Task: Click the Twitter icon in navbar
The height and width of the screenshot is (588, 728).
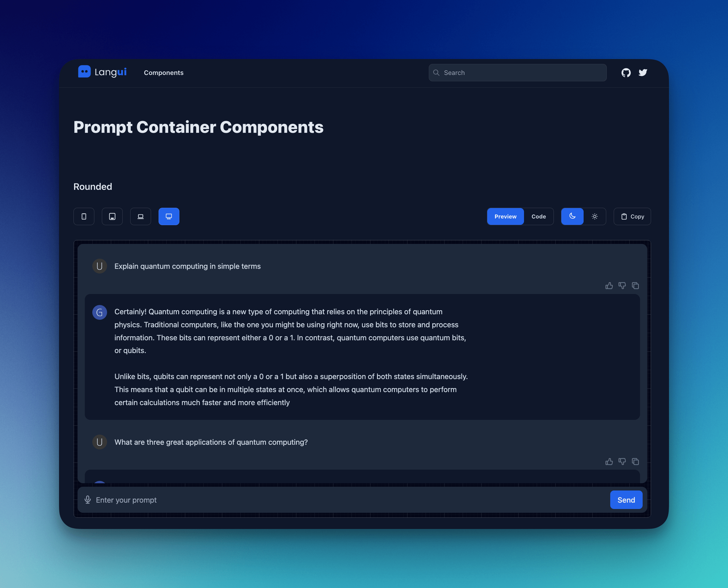Action: [x=643, y=72]
